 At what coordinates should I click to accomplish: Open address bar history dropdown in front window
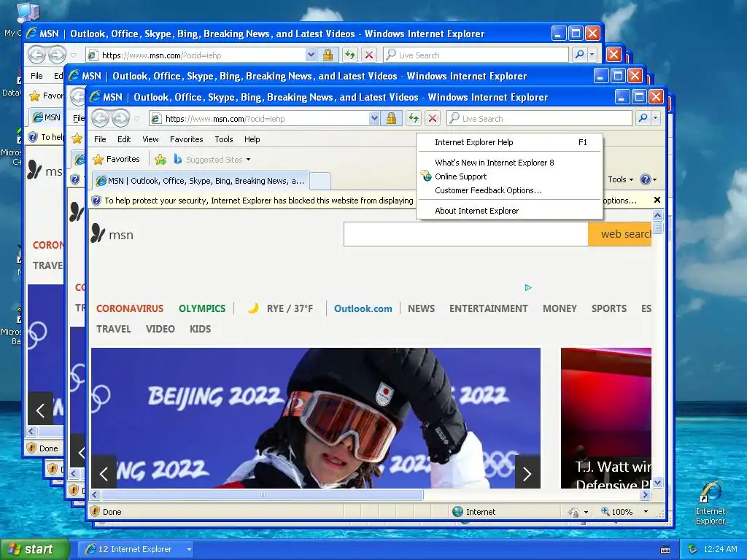click(374, 118)
